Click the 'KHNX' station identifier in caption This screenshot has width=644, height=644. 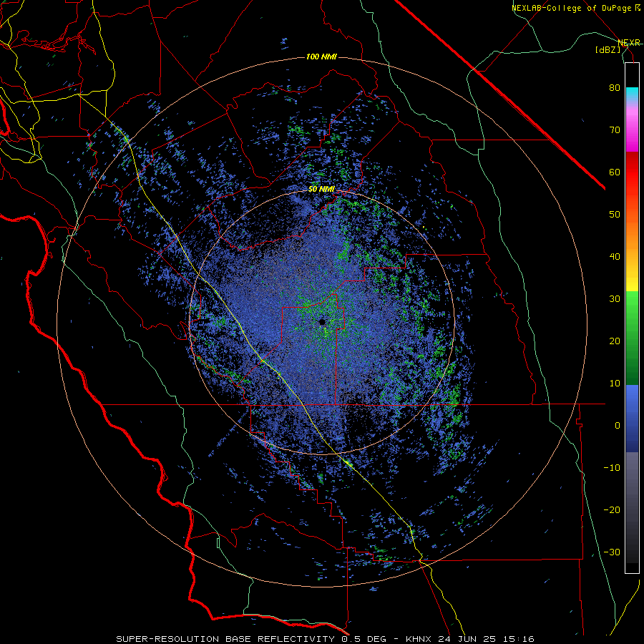418,639
